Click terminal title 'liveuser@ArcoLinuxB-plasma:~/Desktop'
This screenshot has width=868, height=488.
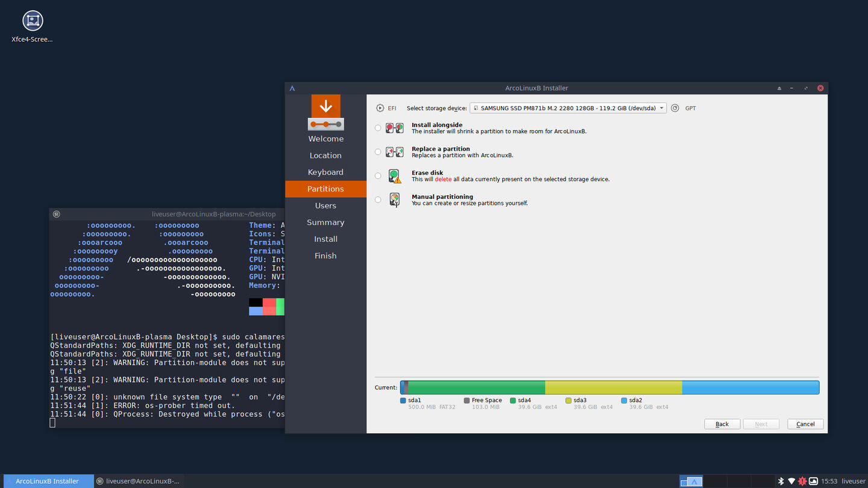pos(214,214)
